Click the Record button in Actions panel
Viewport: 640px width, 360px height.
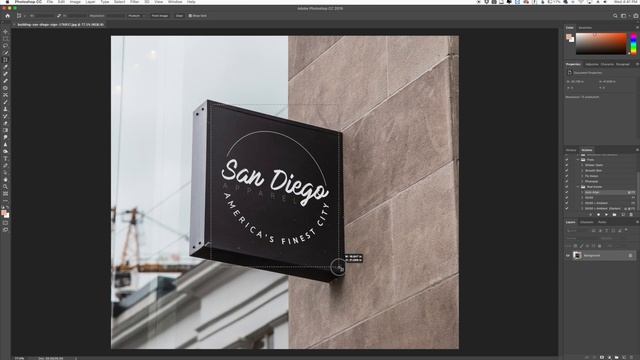tap(598, 215)
